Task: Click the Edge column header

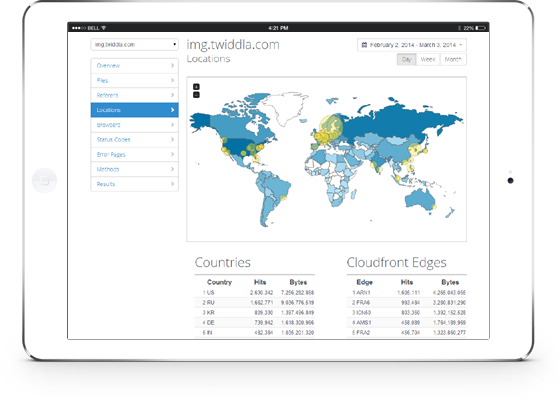Action: [x=365, y=282]
